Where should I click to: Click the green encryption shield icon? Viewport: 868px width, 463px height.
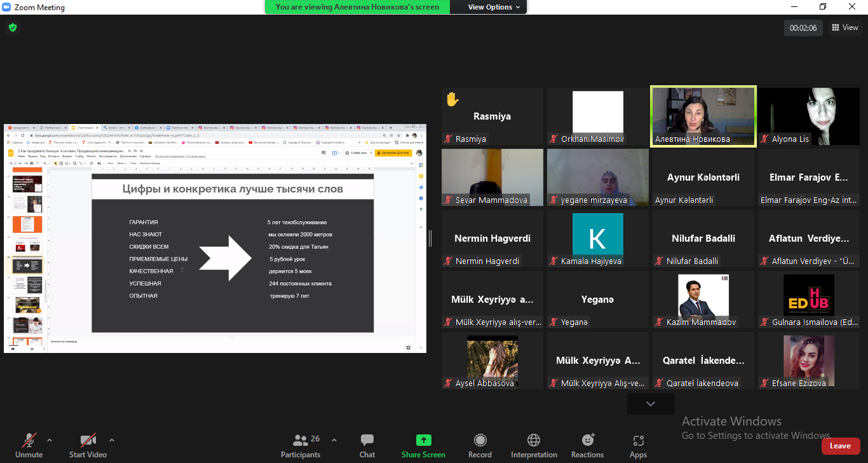tap(12, 27)
